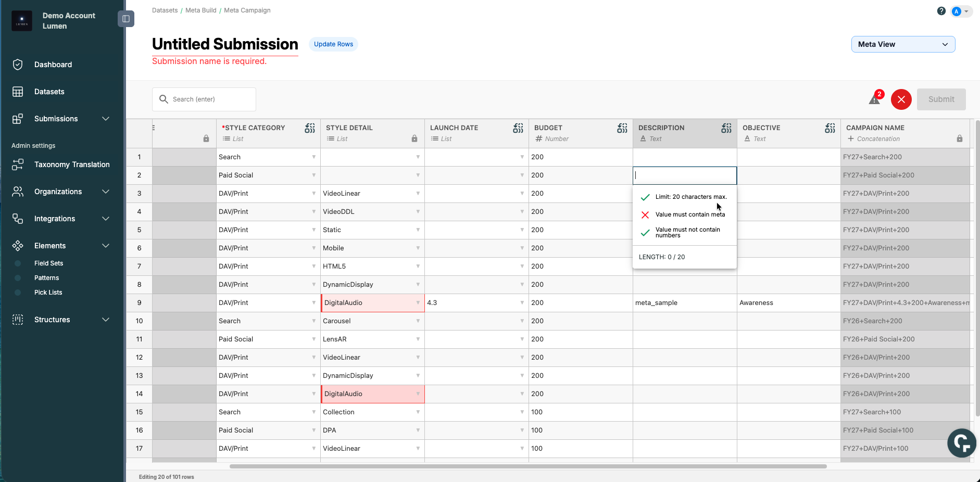980x482 pixels.
Task: Click Description column settings icon
Action: pyautogui.click(x=726, y=128)
